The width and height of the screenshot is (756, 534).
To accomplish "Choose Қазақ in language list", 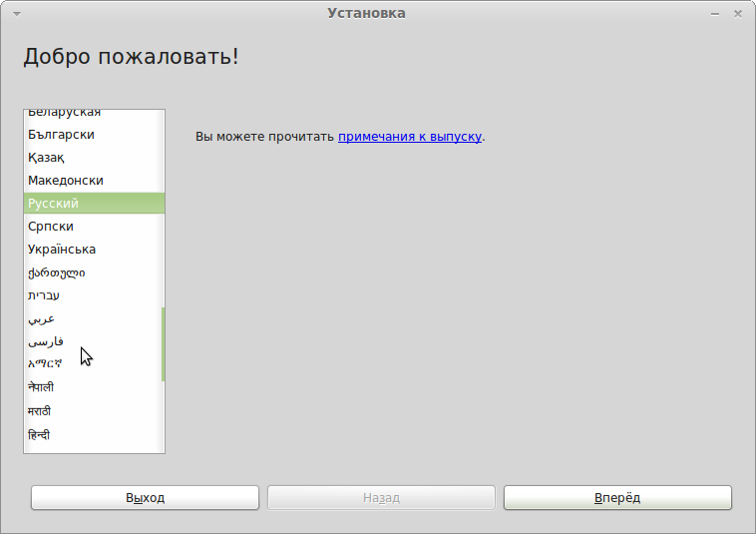I will click(x=94, y=158).
